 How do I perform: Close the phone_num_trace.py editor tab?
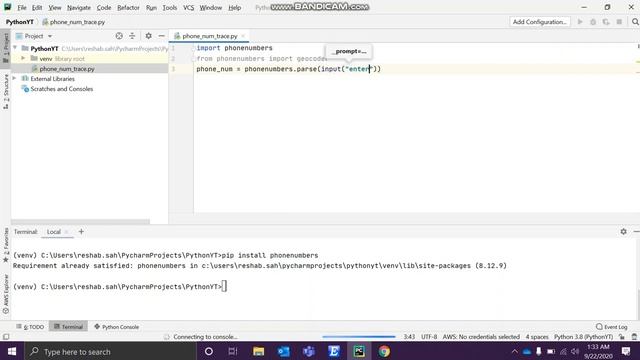tap(243, 36)
